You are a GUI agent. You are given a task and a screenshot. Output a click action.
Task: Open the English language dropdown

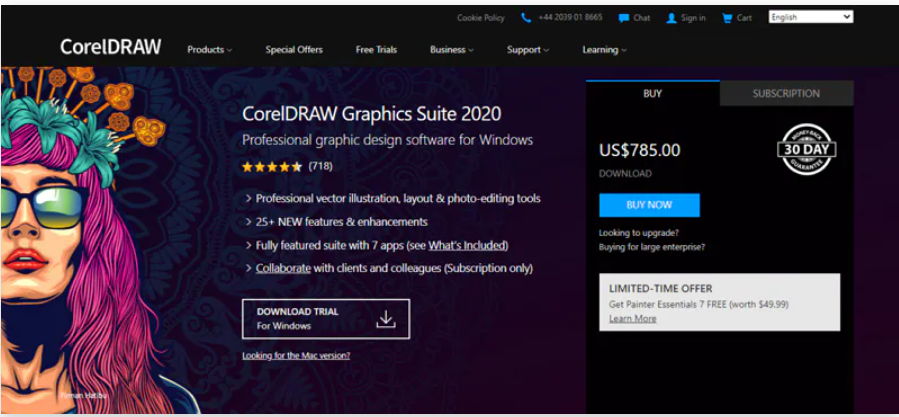click(x=811, y=17)
